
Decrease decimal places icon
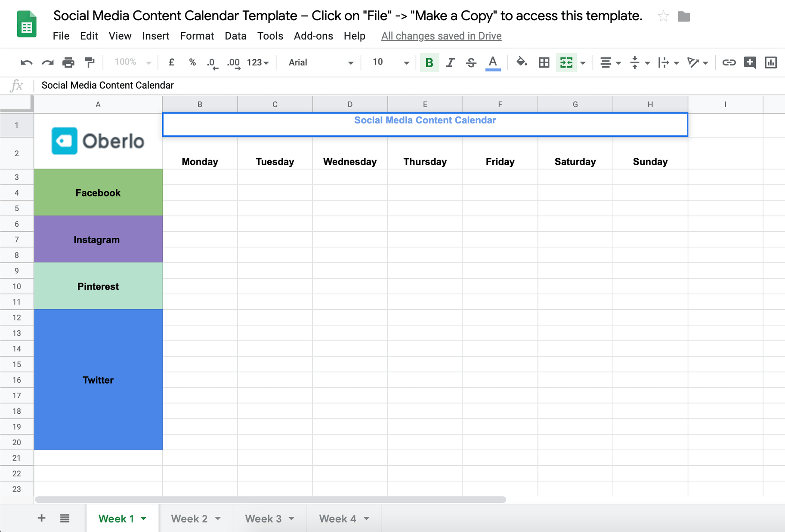point(212,63)
